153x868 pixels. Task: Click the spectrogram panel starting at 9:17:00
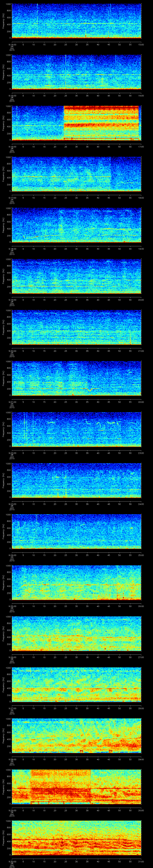(x=77, y=174)
